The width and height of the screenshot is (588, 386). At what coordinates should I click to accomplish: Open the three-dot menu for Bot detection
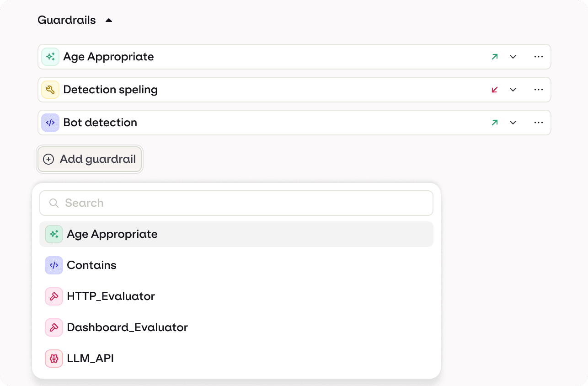(539, 123)
